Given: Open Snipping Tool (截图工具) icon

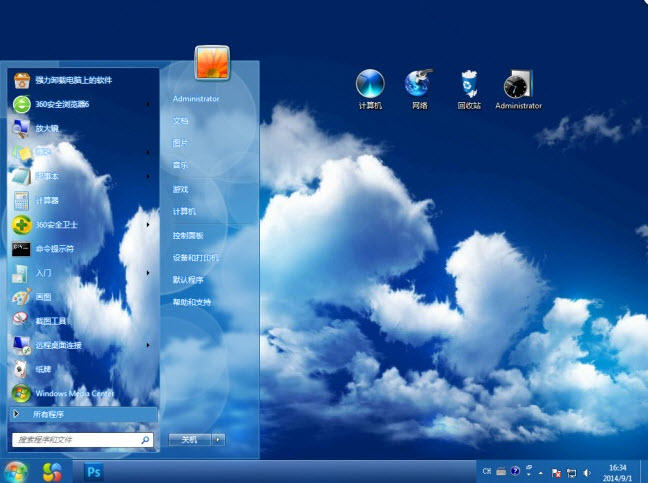Looking at the screenshot, I should (x=21, y=321).
